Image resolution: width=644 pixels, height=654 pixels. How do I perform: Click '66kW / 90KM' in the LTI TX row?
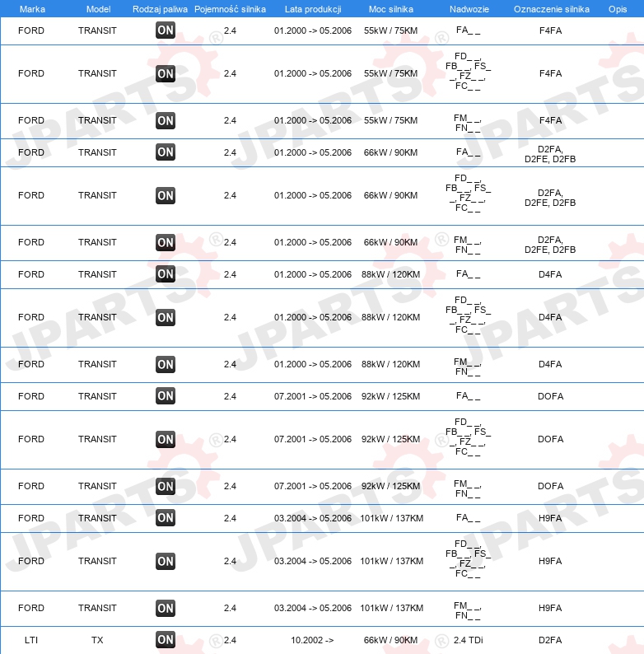pos(390,640)
